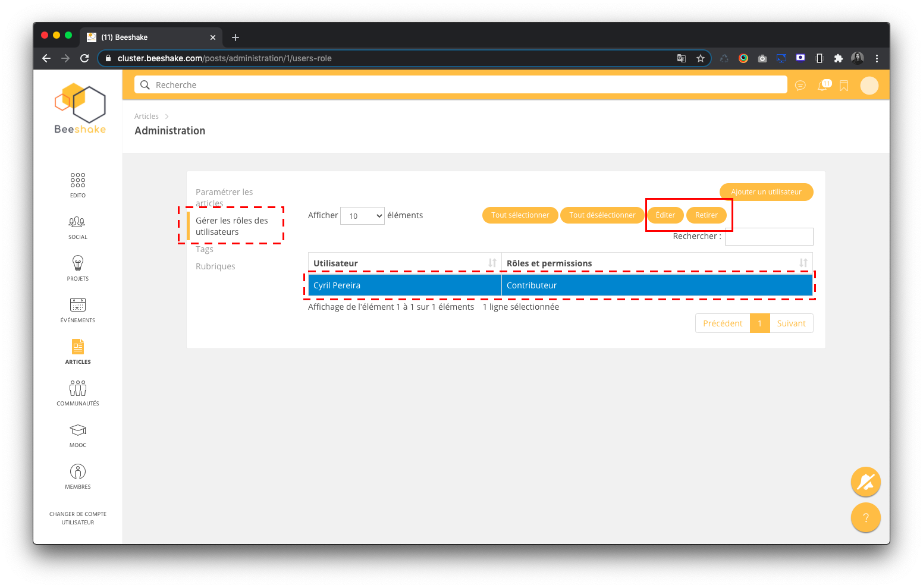Go to the Précédent page
Screen dimensions: 923x588
(723, 323)
